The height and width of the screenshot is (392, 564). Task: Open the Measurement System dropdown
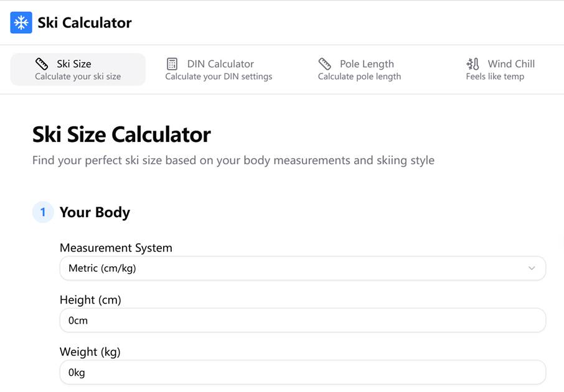tap(303, 268)
